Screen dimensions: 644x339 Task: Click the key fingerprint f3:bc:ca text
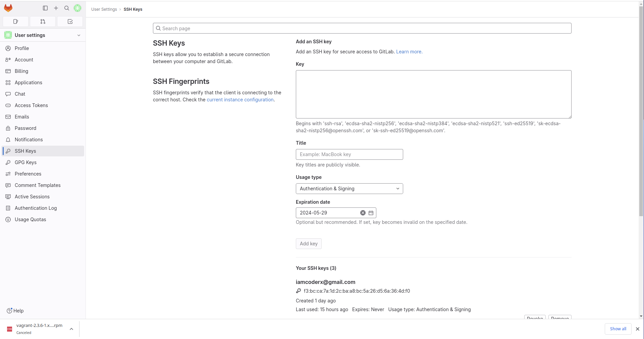point(357,291)
